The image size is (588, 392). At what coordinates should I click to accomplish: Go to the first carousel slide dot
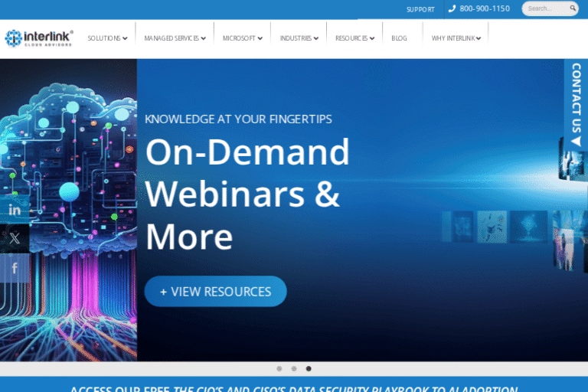point(279,368)
